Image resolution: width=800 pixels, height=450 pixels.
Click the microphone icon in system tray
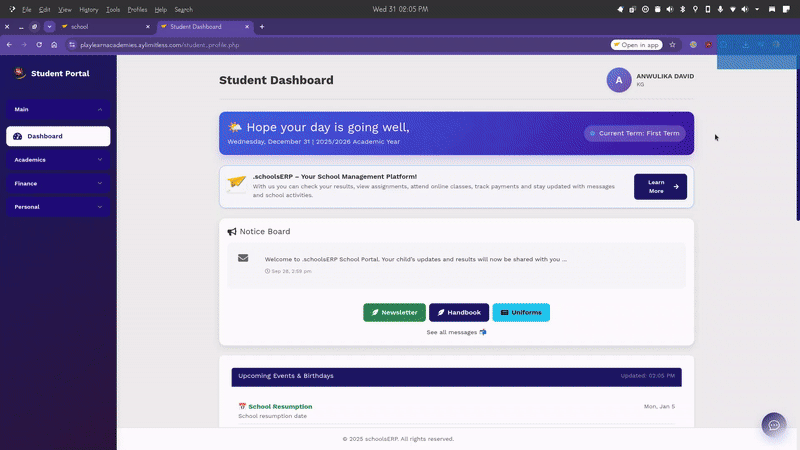pos(720,9)
